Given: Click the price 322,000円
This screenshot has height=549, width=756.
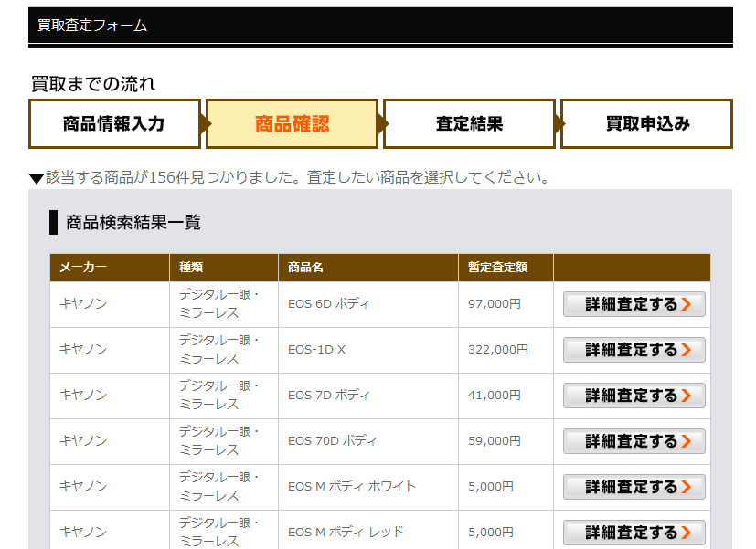Looking at the screenshot, I should [498, 350].
